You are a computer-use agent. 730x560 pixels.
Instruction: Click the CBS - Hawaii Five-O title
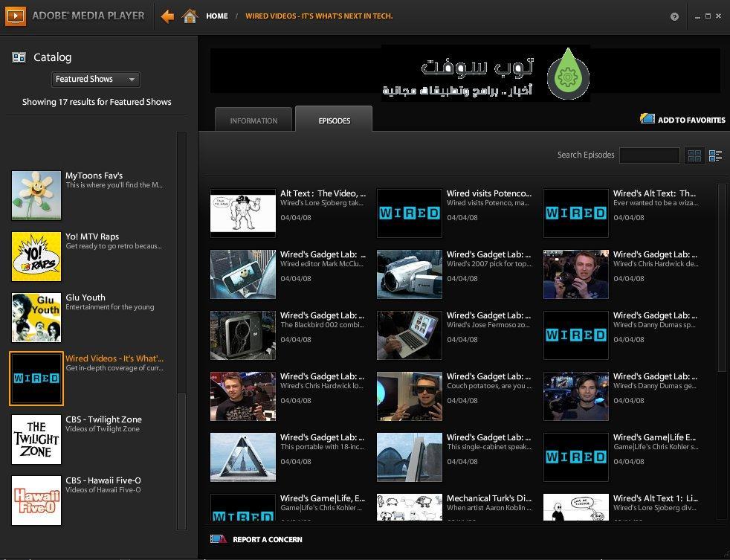[103, 481]
